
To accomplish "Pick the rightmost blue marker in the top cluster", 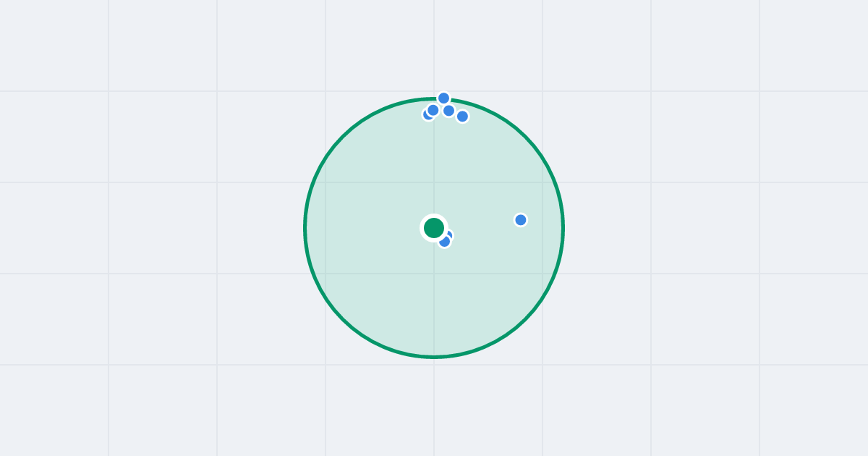I will tap(462, 117).
